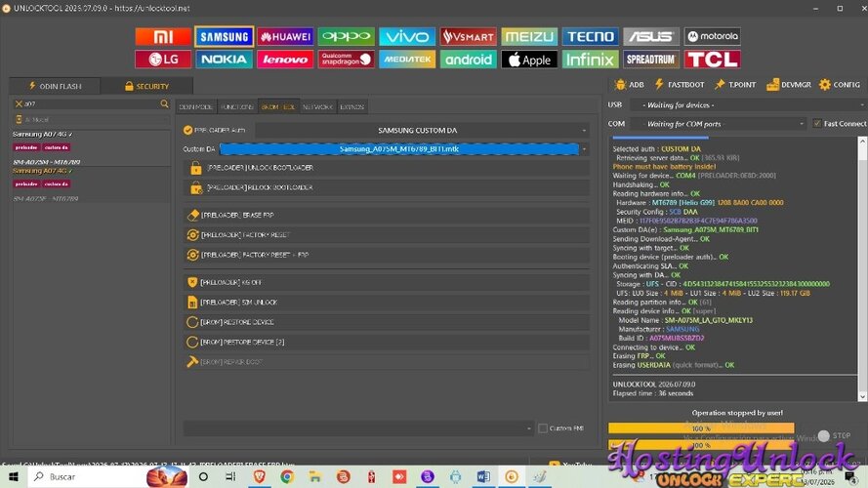868x488 pixels.
Task: Select the Motorola brand tile
Action: pos(713,36)
